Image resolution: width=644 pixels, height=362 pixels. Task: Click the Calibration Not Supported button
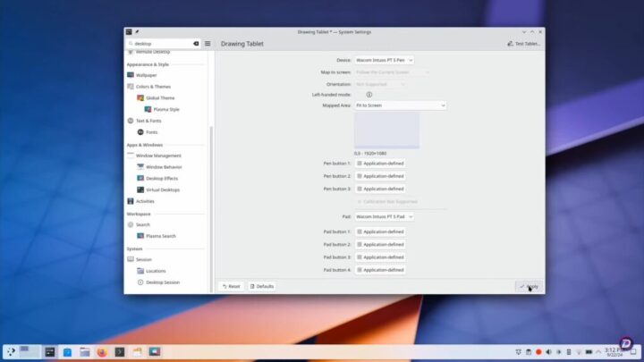(x=387, y=202)
